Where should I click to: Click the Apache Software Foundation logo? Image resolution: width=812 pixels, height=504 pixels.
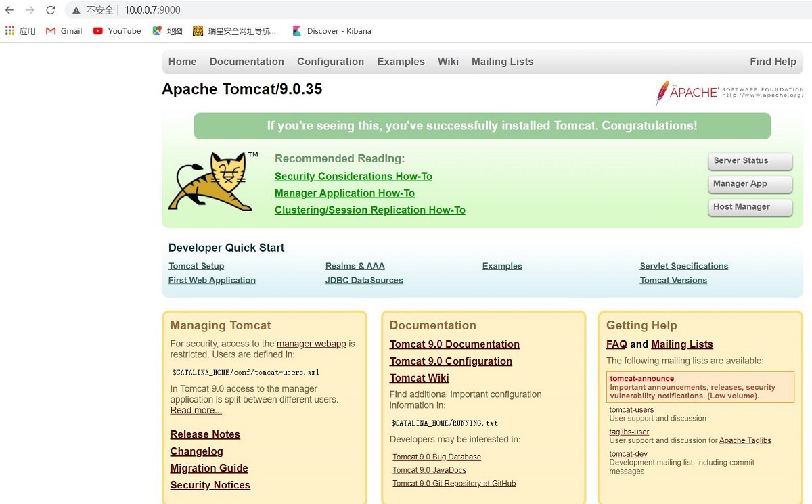coord(729,92)
